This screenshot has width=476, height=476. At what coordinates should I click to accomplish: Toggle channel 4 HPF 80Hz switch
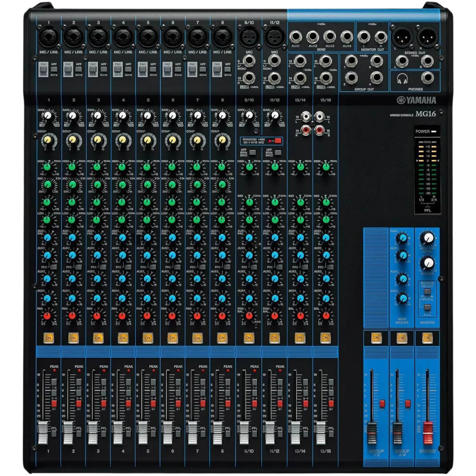coord(128,69)
